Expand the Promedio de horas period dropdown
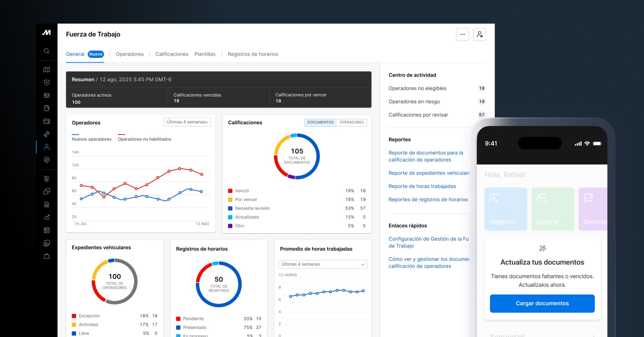The width and height of the screenshot is (644, 337). pyautogui.click(x=322, y=264)
